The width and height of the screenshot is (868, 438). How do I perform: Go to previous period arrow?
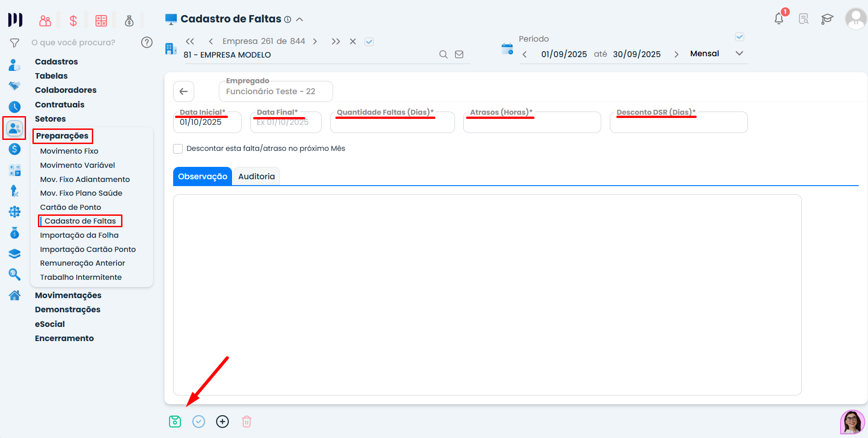524,54
